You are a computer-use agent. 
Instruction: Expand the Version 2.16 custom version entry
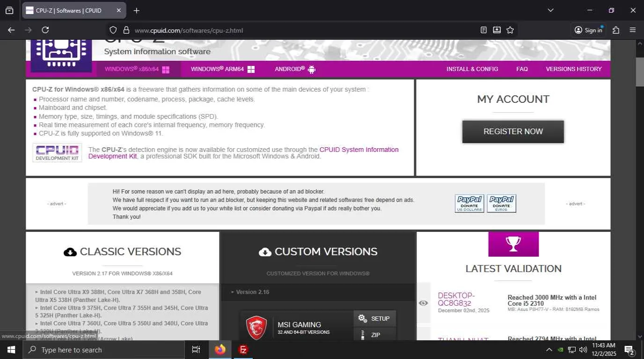[250, 292]
